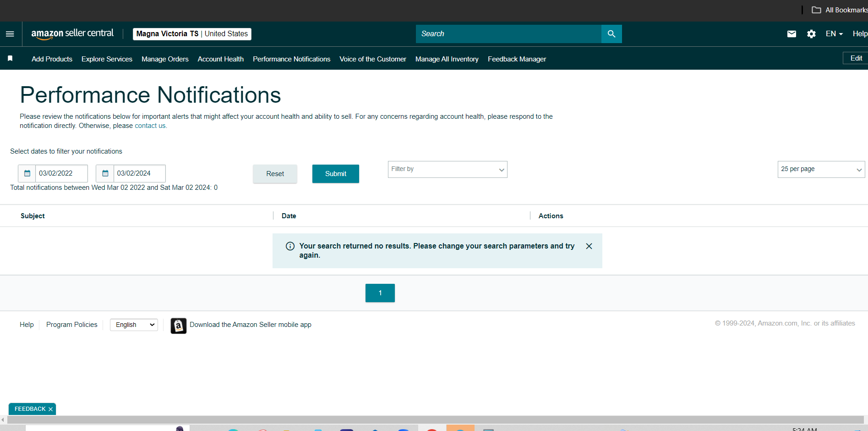Click the start date field 03/02/2022
The width and height of the screenshot is (868, 431).
(61, 173)
